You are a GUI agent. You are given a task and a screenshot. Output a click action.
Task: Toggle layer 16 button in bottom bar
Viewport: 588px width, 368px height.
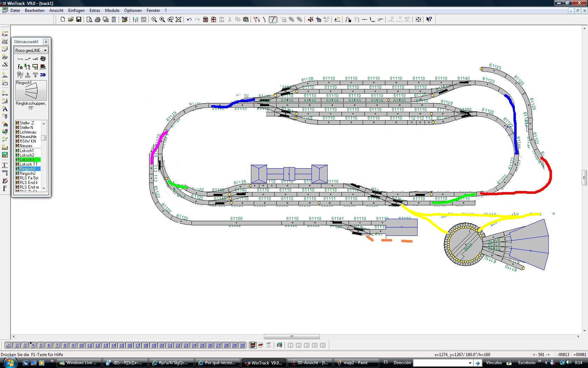pyautogui.click(x=129, y=345)
